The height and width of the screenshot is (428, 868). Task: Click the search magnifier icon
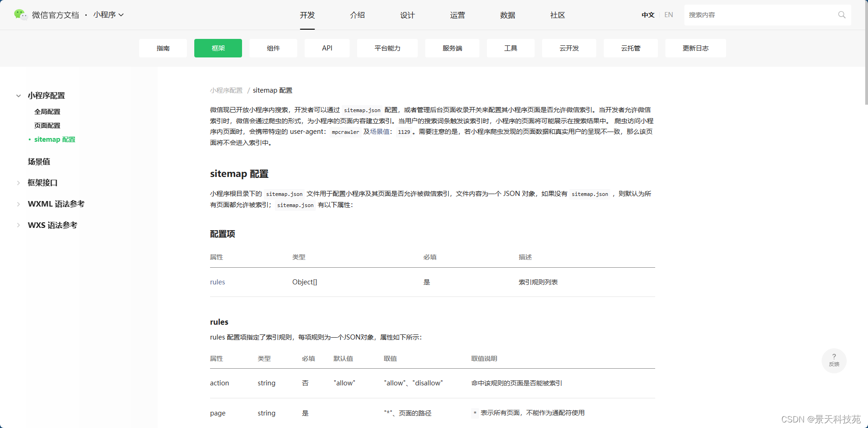842,14
